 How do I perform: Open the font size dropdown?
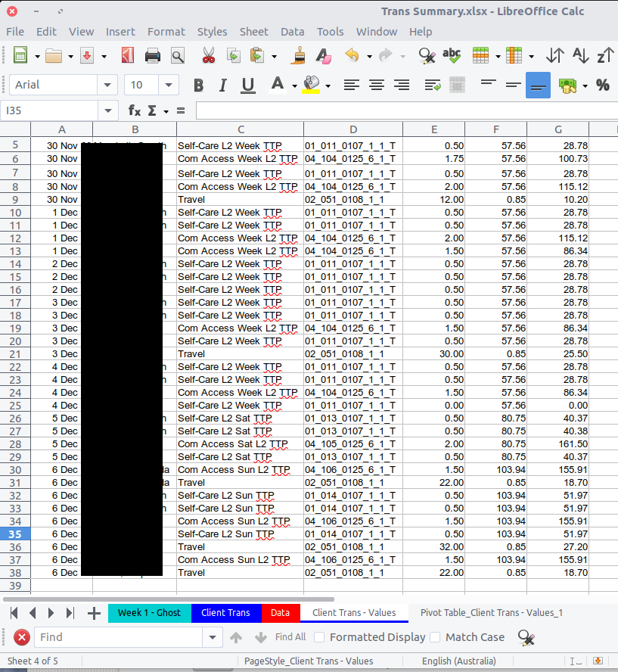[168, 86]
